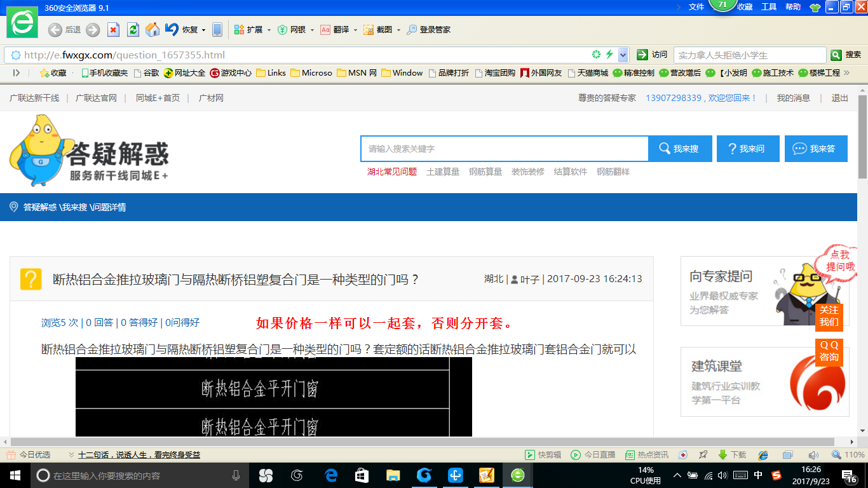Expand the 翻译 dropdown arrow
Image resolution: width=868 pixels, height=488 pixels.
pyautogui.click(x=355, y=30)
